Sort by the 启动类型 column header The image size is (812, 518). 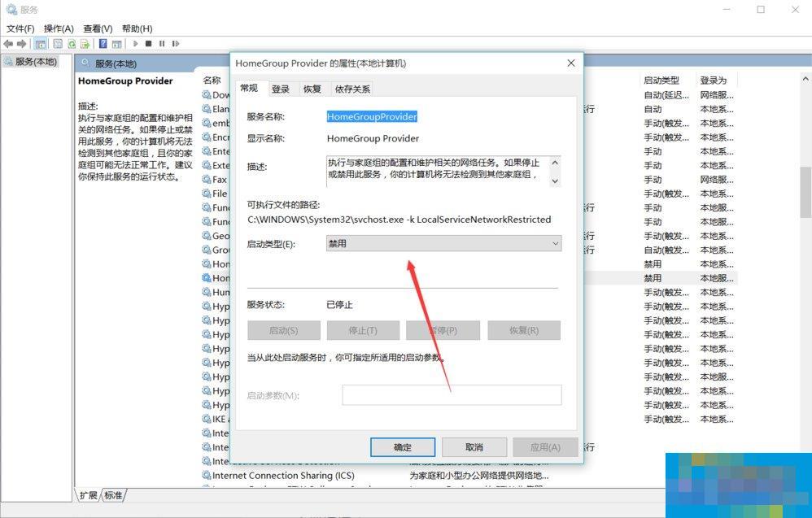pyautogui.click(x=661, y=81)
